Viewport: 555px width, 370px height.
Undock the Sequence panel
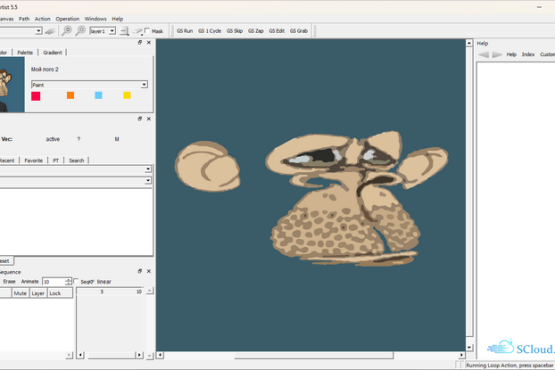[x=140, y=271]
